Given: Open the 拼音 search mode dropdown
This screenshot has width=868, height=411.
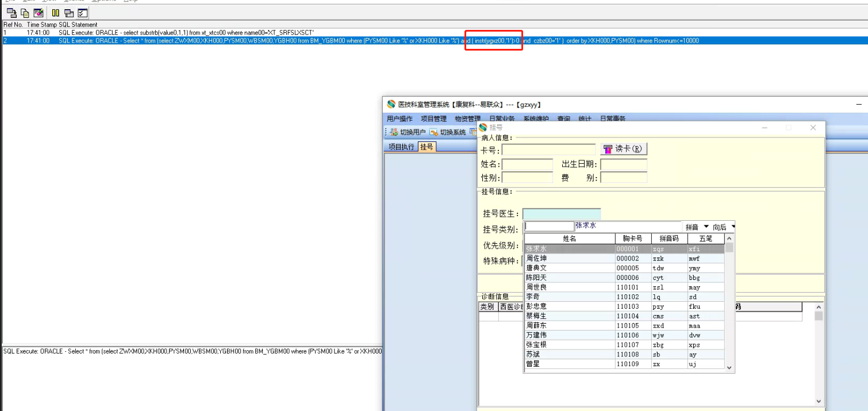Looking at the screenshot, I should click(x=706, y=227).
